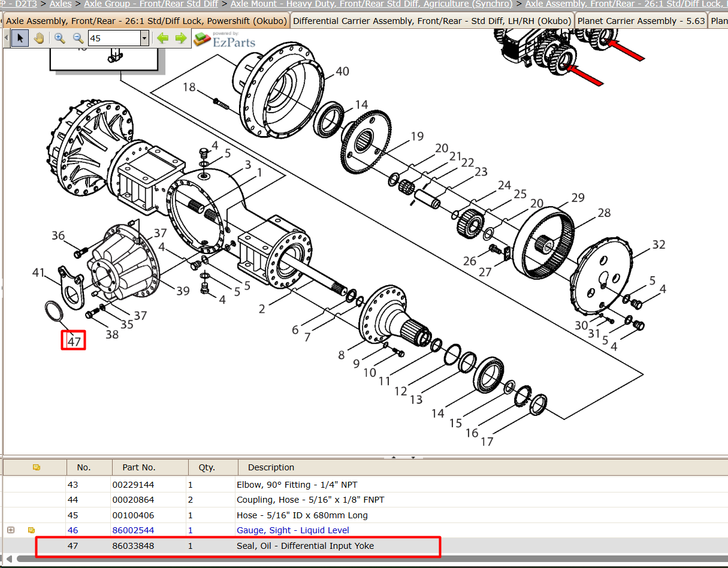Click the splitter down arrow above parts table
This screenshot has width=728, height=568.
tap(412, 457)
